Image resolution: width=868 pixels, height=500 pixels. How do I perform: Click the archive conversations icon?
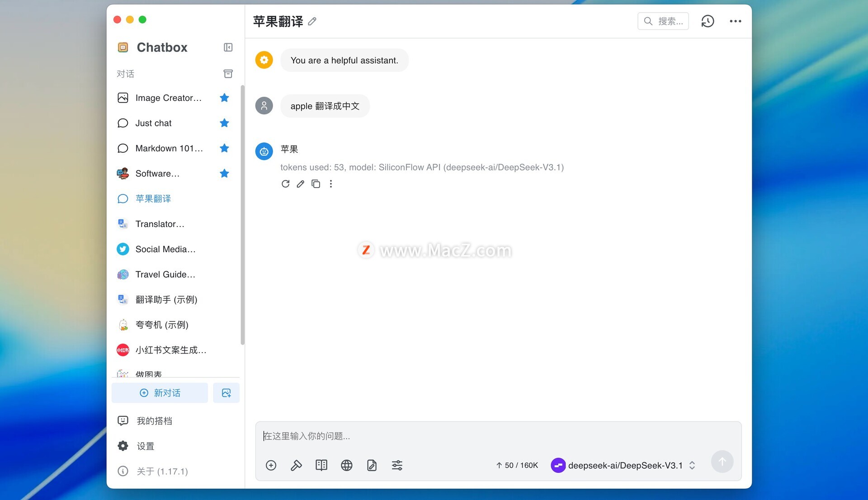(x=228, y=74)
